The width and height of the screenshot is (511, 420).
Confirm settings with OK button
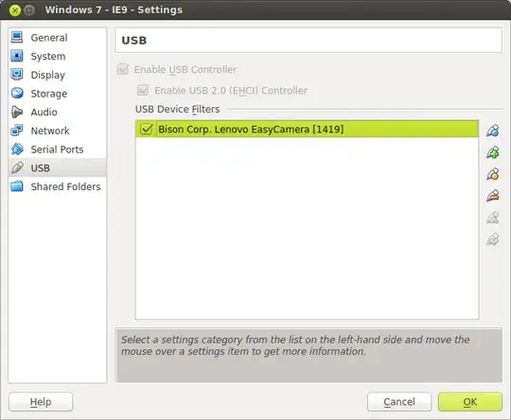coord(470,401)
